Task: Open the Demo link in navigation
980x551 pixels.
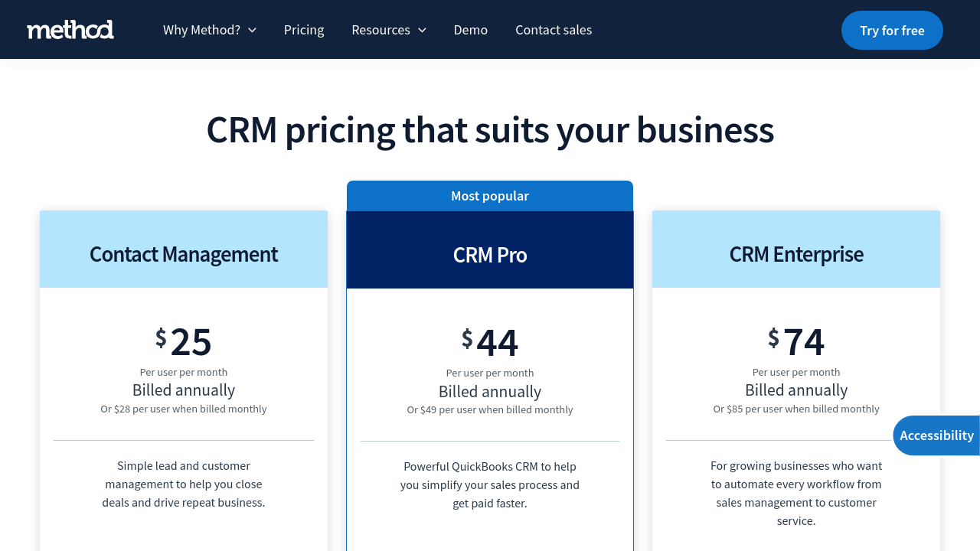Action: tap(471, 30)
